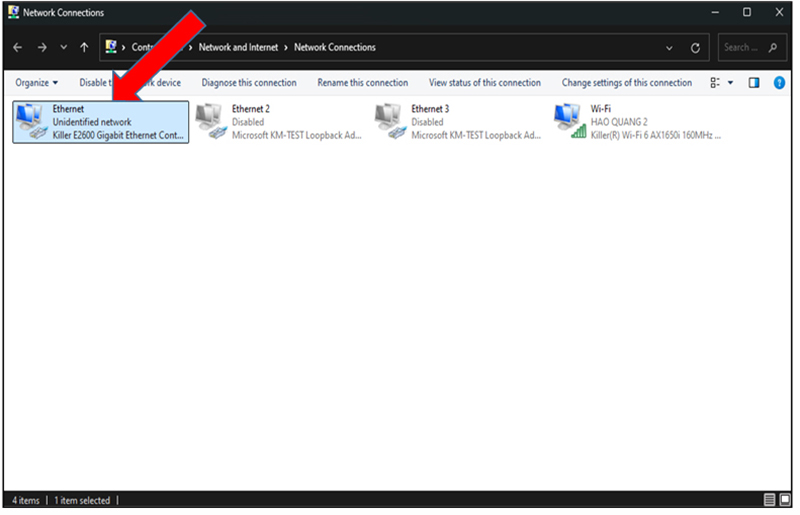Click Network Connections breadcrumb
The width and height of the screenshot is (800, 515).
tap(335, 47)
